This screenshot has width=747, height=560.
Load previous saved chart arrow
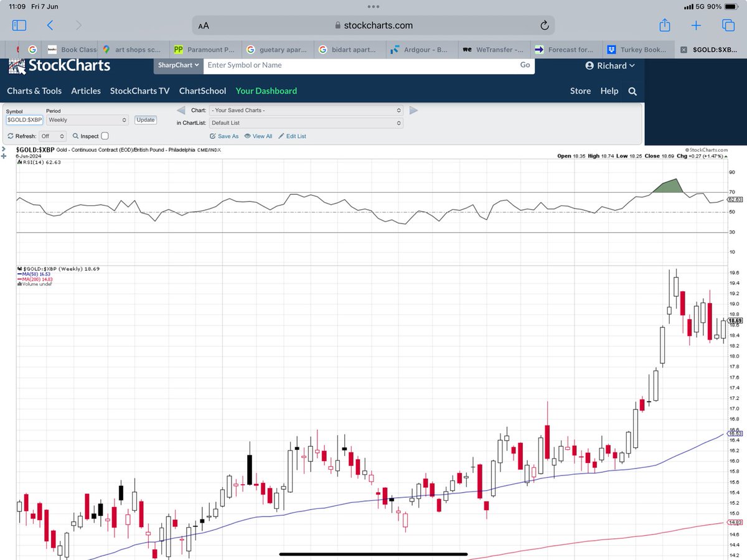[181, 110]
